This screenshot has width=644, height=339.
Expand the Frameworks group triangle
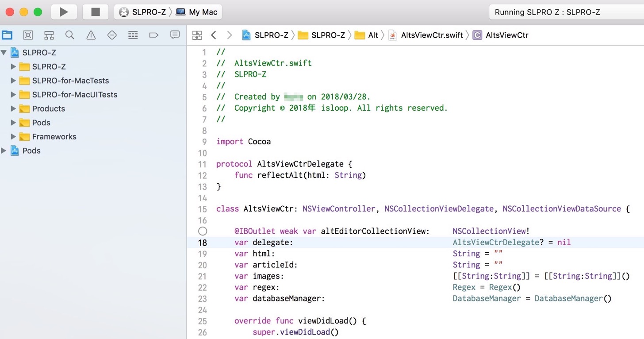[13, 137]
